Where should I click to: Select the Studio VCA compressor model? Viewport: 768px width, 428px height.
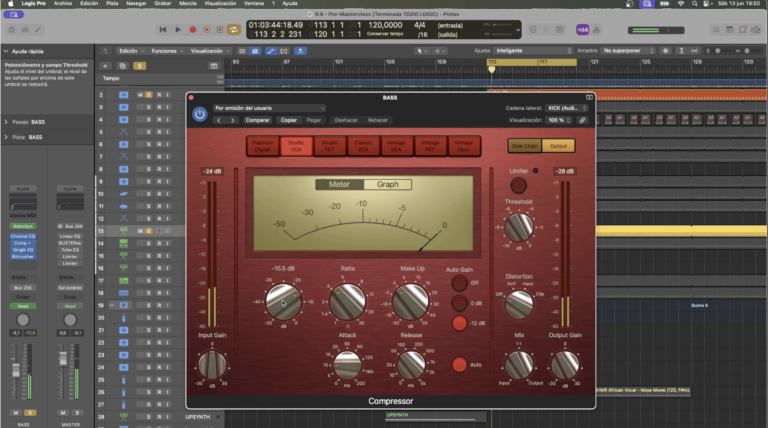296,146
